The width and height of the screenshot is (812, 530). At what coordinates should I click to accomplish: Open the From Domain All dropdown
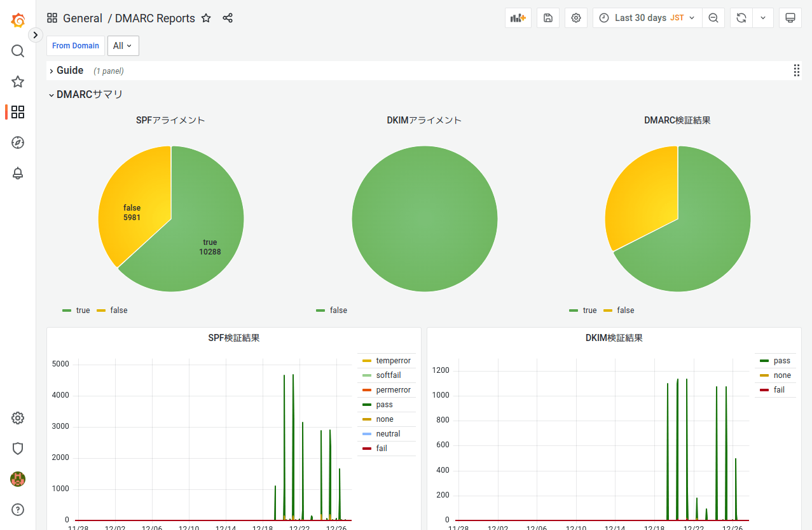pos(123,45)
